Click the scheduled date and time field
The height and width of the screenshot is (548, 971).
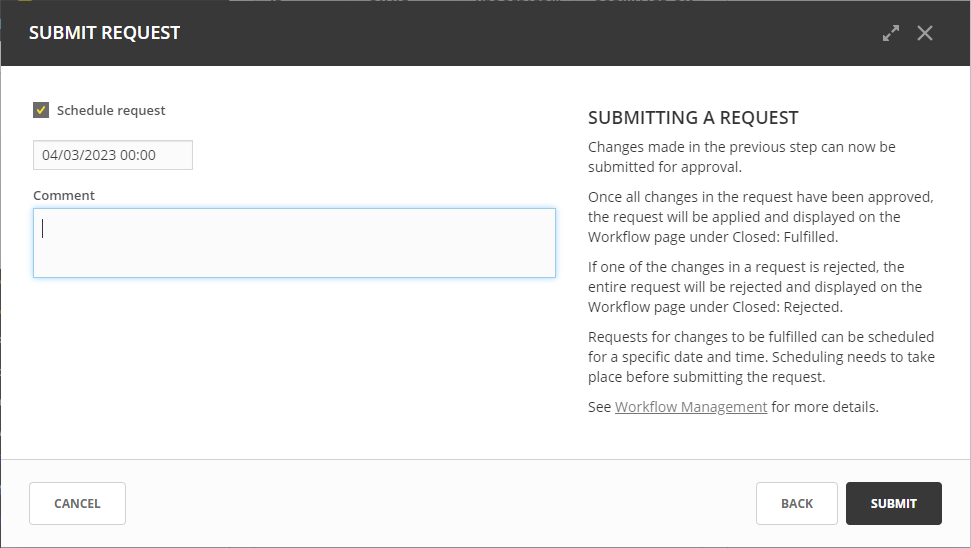point(112,155)
